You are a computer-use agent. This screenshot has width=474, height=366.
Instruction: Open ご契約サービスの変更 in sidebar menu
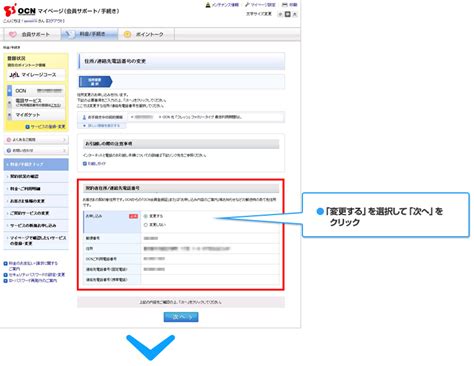click(36, 213)
